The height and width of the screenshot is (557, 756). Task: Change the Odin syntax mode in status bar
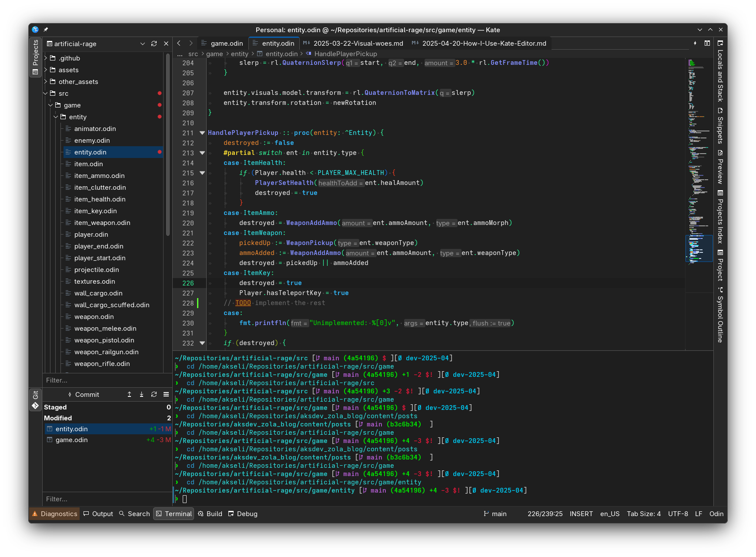716,514
